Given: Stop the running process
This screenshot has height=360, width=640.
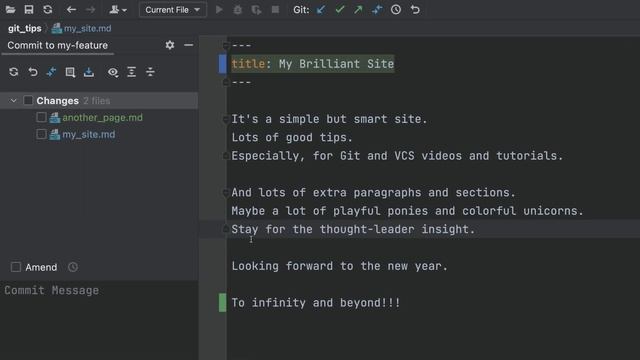Looking at the screenshot, I should click(276, 9).
